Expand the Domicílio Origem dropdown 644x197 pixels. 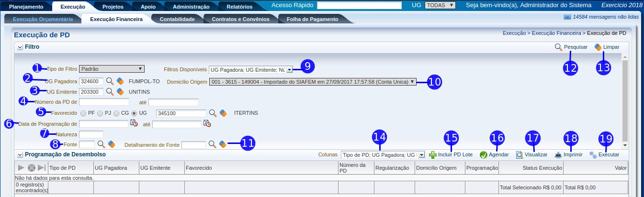pos(313,82)
